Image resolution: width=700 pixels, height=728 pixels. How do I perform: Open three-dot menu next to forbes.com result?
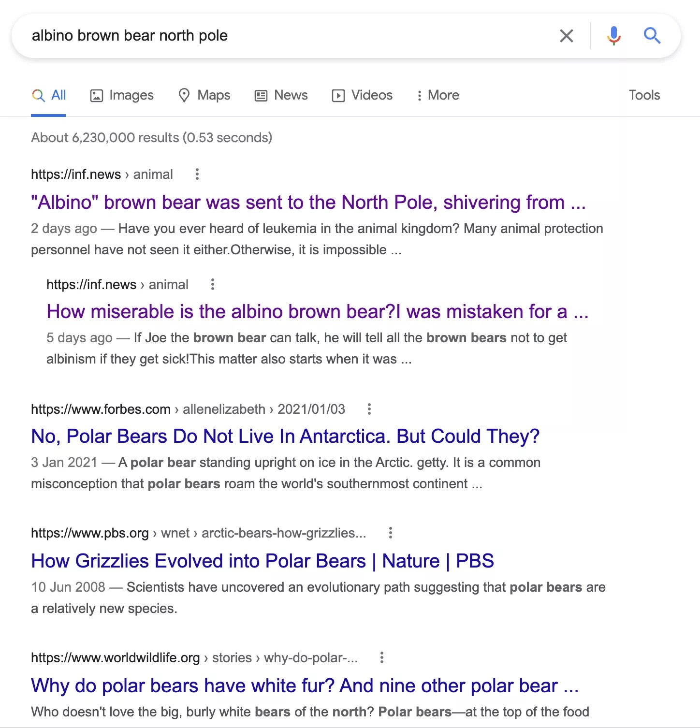pos(369,409)
